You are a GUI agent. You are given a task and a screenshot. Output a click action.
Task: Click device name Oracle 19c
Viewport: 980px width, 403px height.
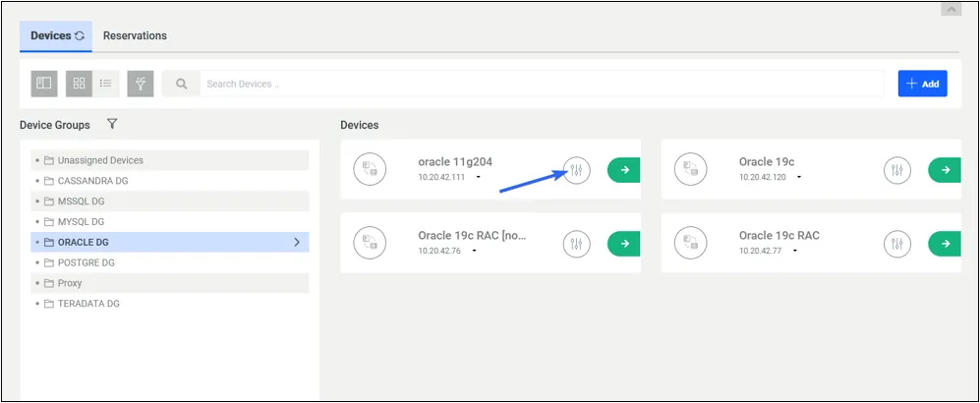(x=767, y=162)
